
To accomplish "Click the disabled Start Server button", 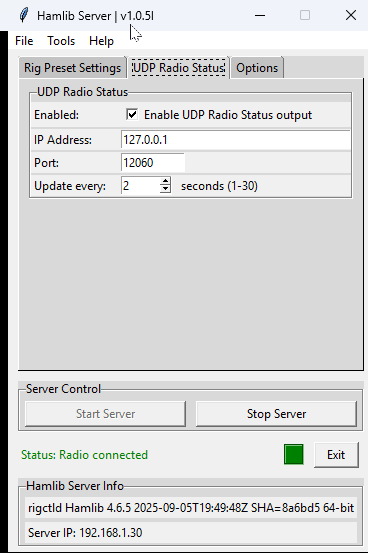I will coord(105,414).
